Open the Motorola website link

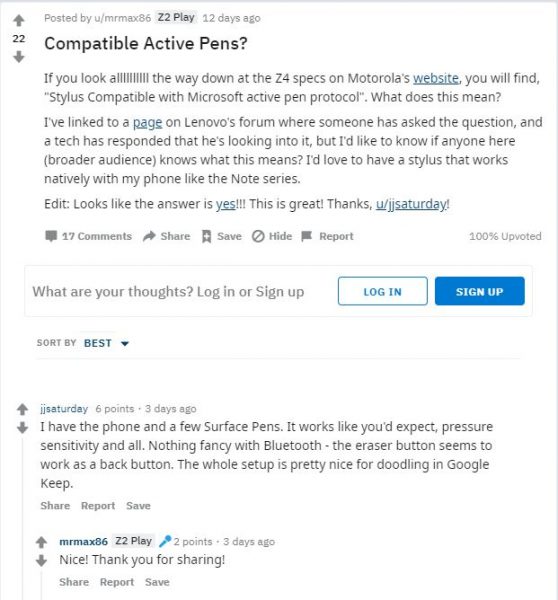(x=436, y=78)
